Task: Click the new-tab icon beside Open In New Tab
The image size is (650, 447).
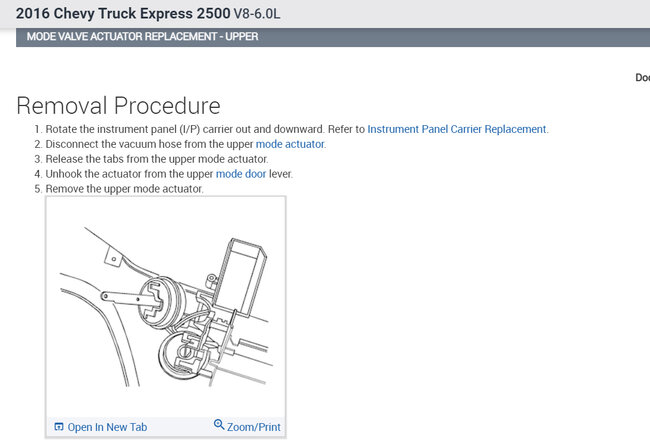Action: tap(59, 427)
